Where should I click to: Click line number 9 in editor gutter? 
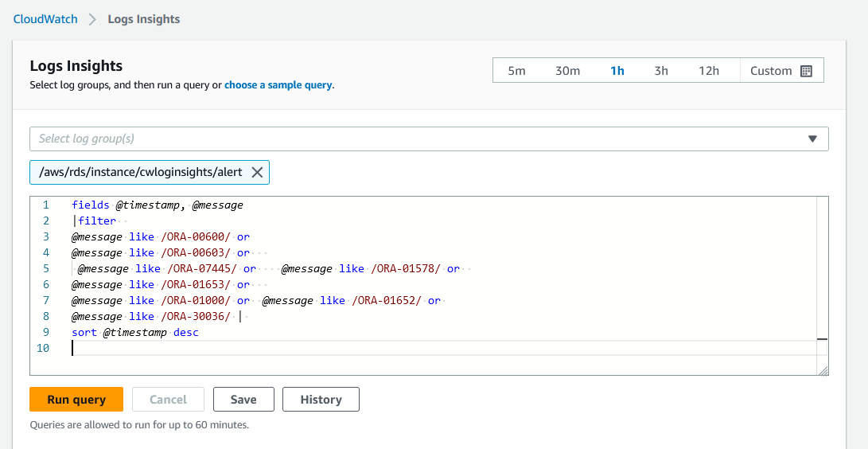(46, 333)
